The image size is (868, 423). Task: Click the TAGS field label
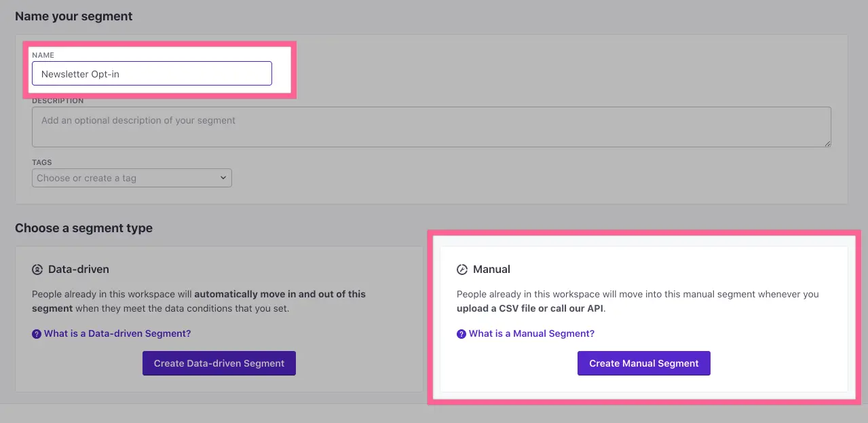click(x=41, y=163)
